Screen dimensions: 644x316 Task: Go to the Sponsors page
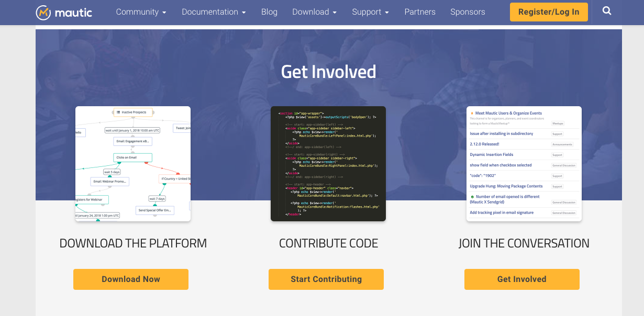click(x=468, y=12)
